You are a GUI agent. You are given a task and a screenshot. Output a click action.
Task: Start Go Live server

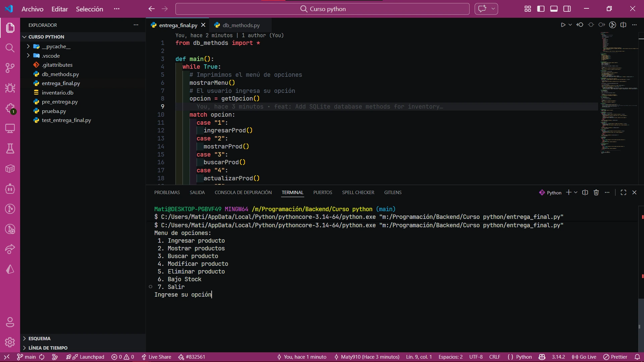click(584, 357)
